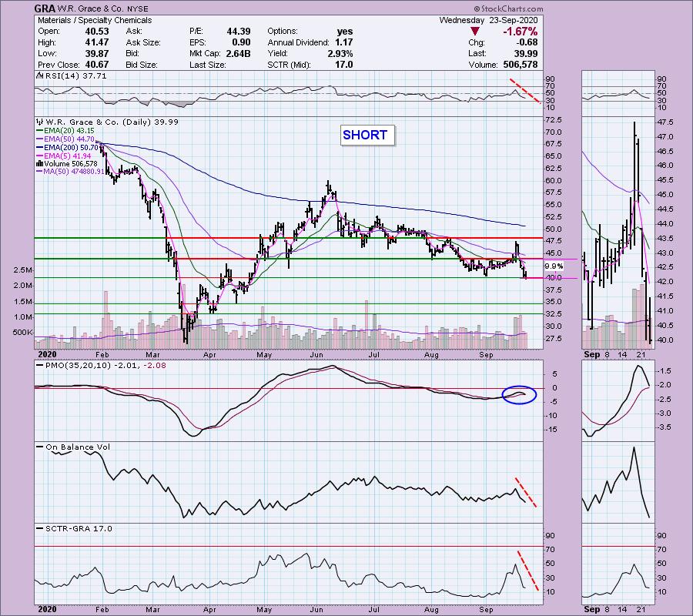Click the Last value 39.99
693x616 pixels.
pyautogui.click(x=526, y=53)
